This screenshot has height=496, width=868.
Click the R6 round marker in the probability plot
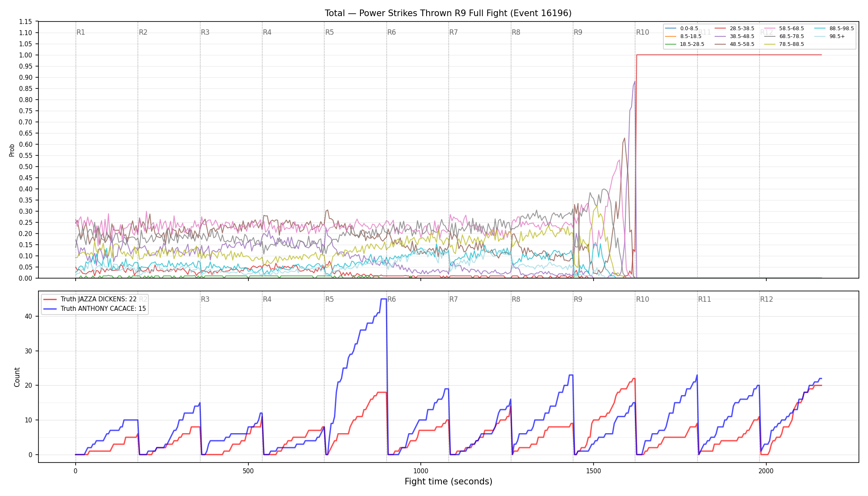coord(391,32)
